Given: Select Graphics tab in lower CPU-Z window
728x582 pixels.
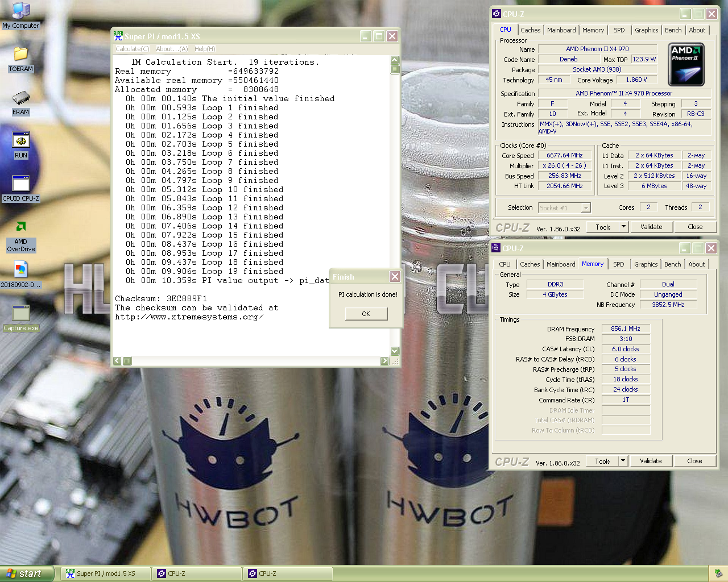Looking at the screenshot, I should 646,264.
